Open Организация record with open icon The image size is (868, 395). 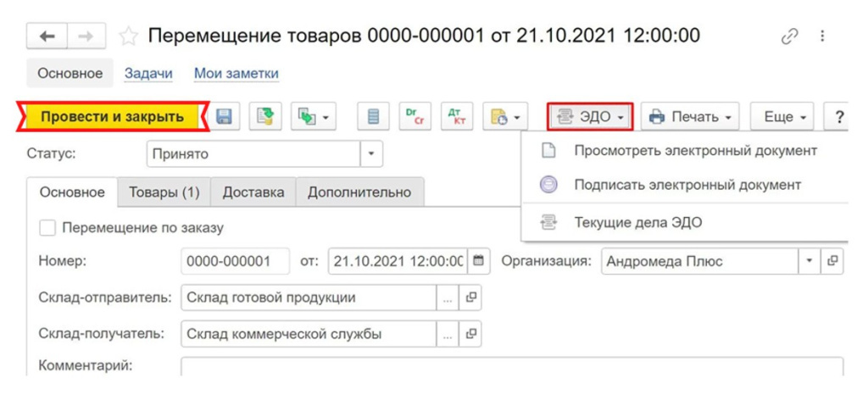point(832,261)
